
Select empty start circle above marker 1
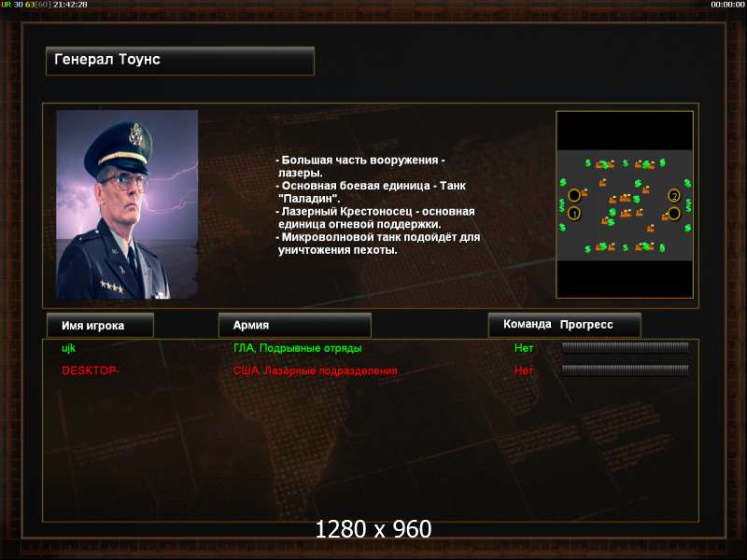point(574,195)
